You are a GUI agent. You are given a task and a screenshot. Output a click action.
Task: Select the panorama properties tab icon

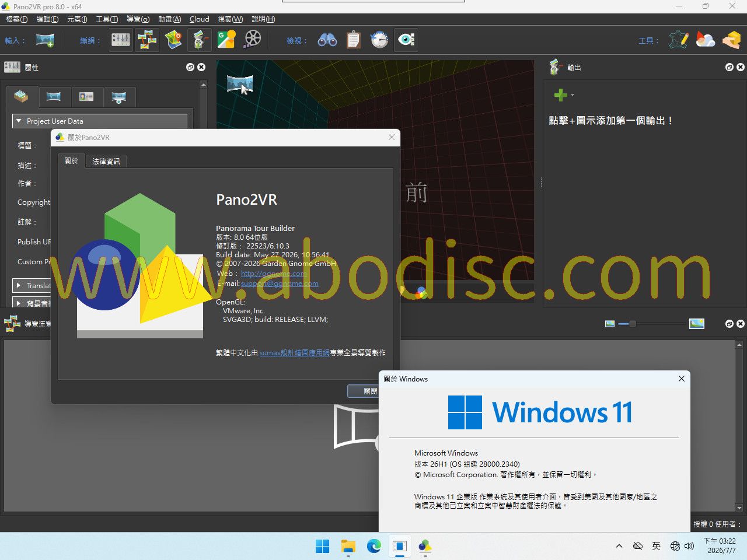(x=54, y=97)
